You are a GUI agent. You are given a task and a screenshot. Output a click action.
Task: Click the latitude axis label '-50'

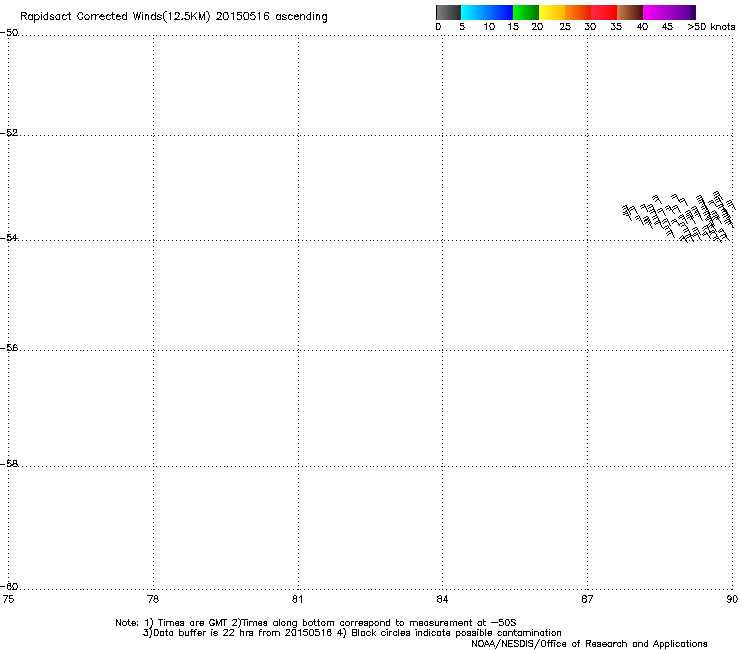pos(9,33)
